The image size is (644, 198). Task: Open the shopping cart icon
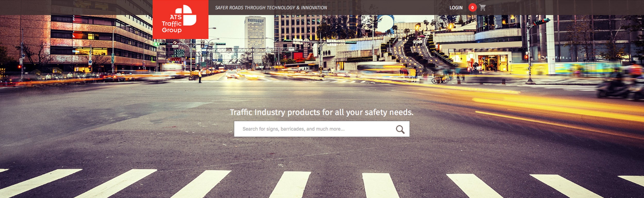[x=482, y=8]
